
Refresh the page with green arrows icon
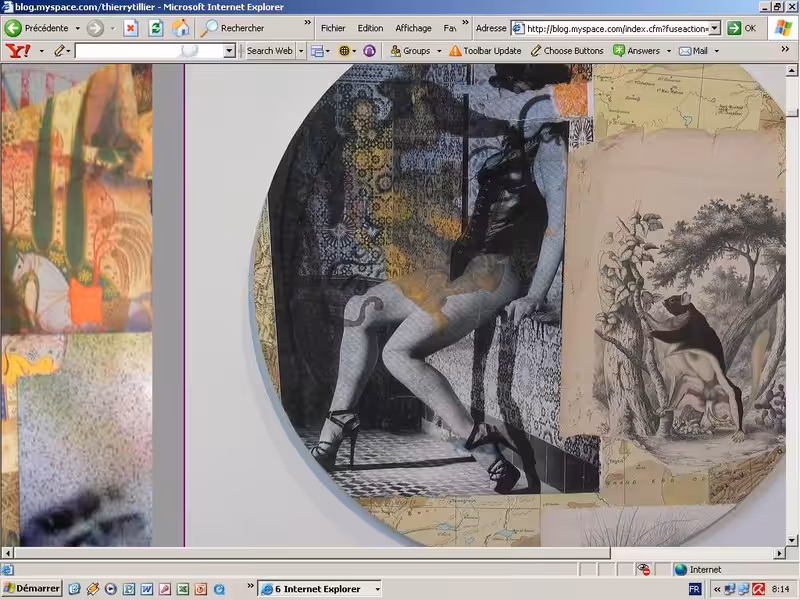[156, 28]
